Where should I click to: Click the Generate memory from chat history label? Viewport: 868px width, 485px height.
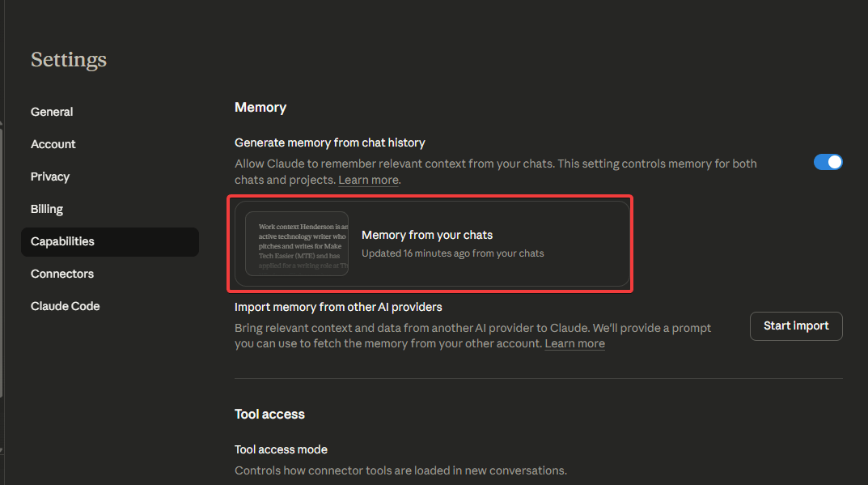pos(329,143)
